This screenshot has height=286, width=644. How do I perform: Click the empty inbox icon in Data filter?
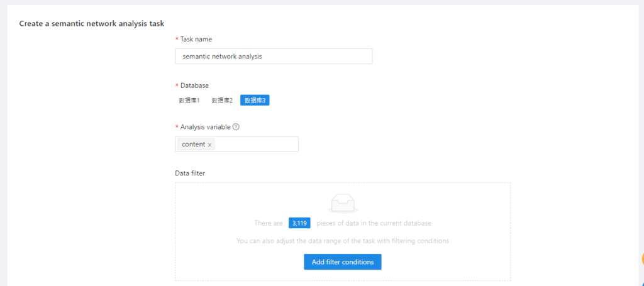[343, 202]
